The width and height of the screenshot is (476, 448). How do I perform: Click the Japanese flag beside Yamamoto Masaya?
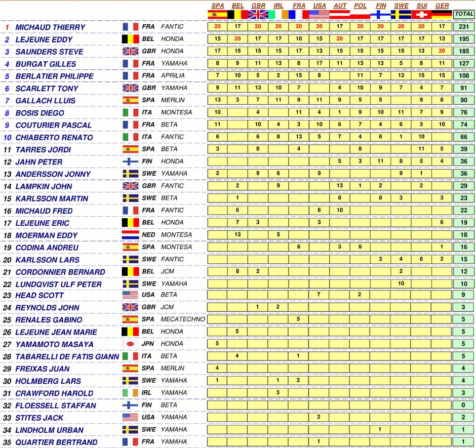tap(130, 344)
